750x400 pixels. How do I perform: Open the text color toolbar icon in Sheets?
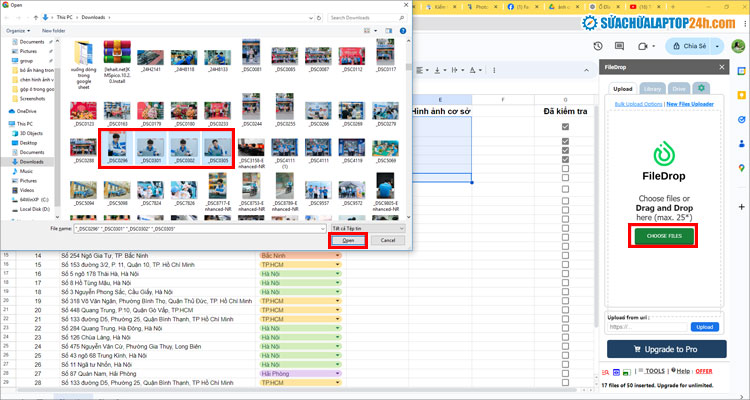tap(472, 70)
